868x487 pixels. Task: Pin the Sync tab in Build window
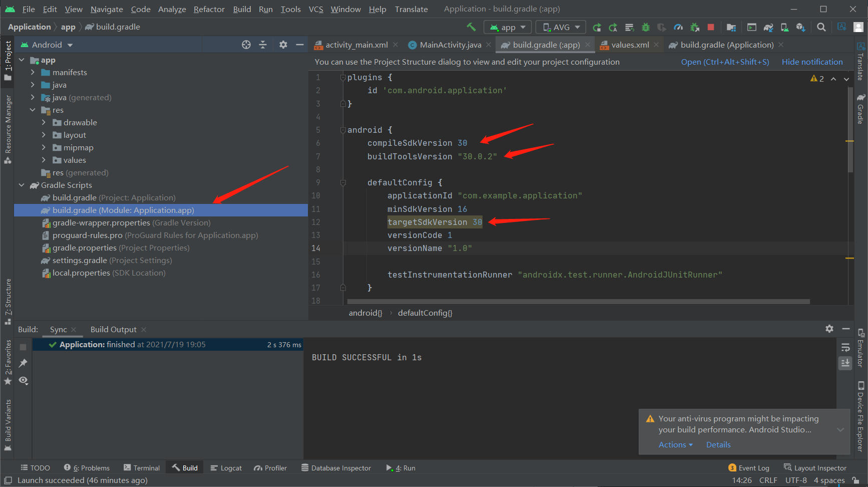point(23,363)
